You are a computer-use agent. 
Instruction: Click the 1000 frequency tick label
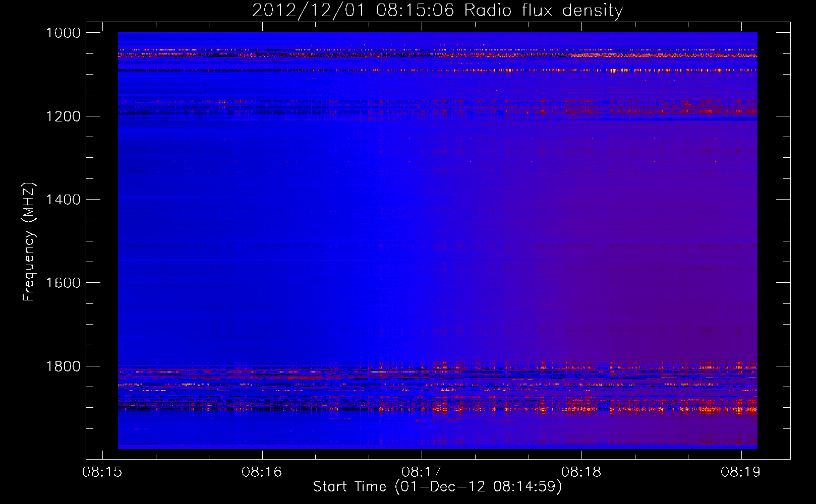click(x=63, y=33)
